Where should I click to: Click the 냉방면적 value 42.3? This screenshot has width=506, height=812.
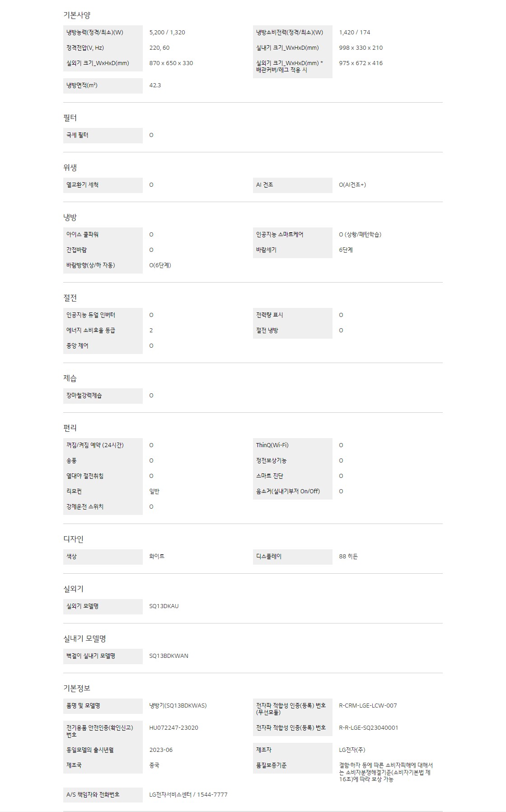[155, 85]
